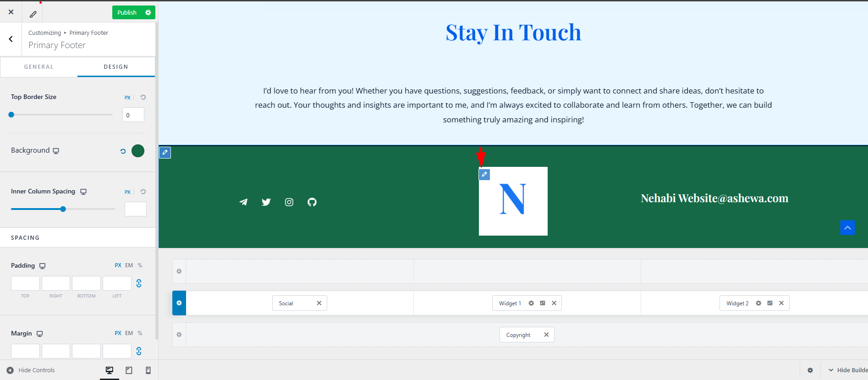Remove the Copyright item from footer row
This screenshot has width=868, height=380.
click(x=546, y=335)
